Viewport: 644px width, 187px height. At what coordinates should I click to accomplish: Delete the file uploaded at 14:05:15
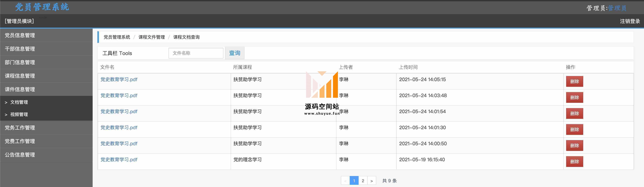(x=575, y=82)
